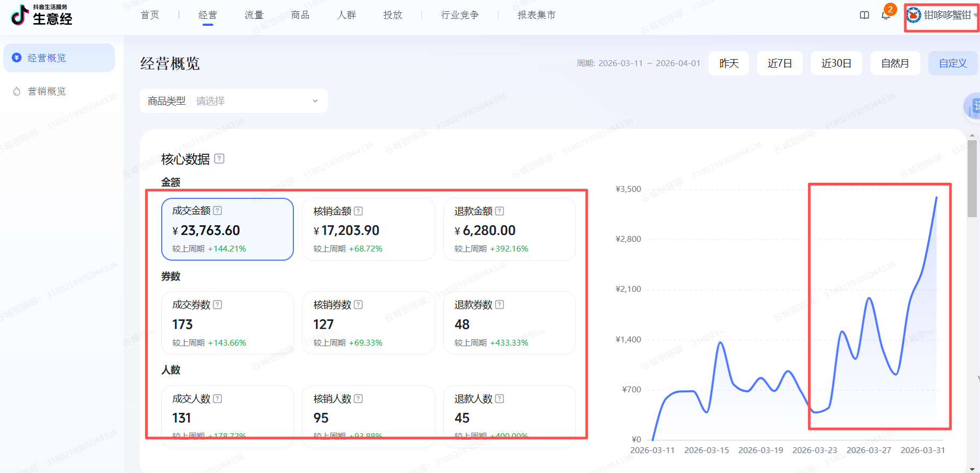Screen dimensions: 980x473
Task: Click the period text 2026-03-11 ~ 2026-04-01
Action: tap(649, 63)
